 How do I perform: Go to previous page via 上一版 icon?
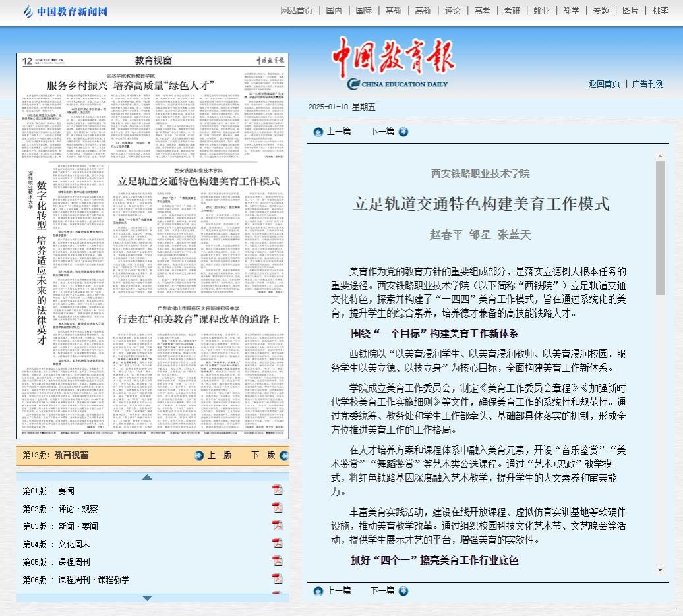199,455
